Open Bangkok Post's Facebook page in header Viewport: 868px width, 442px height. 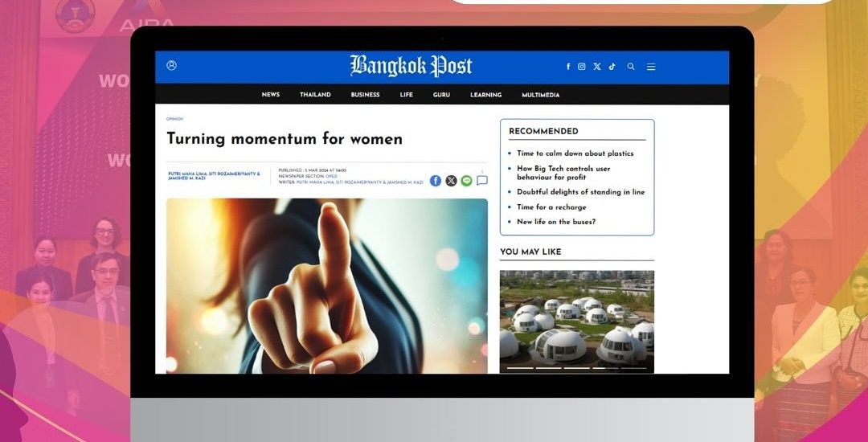(x=568, y=67)
